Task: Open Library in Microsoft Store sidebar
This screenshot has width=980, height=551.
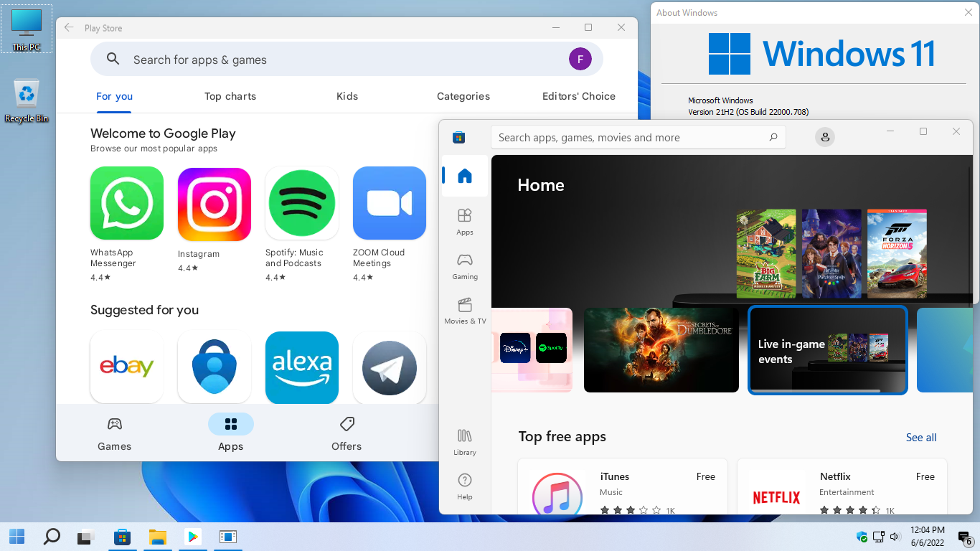Action: click(465, 442)
